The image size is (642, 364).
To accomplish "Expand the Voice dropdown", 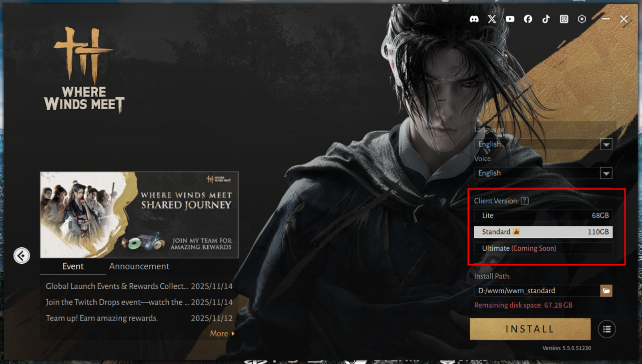I will click(606, 174).
